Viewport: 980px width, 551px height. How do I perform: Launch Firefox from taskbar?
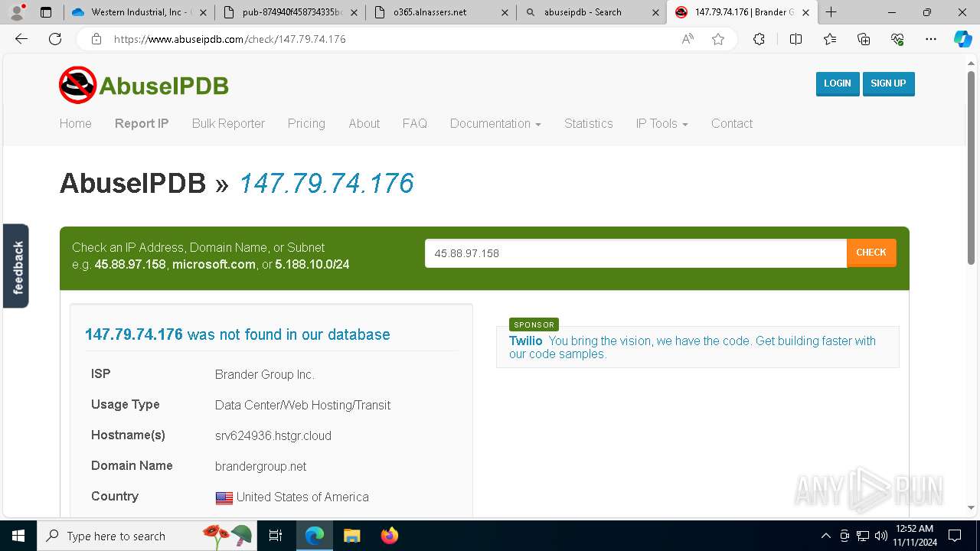pos(389,536)
